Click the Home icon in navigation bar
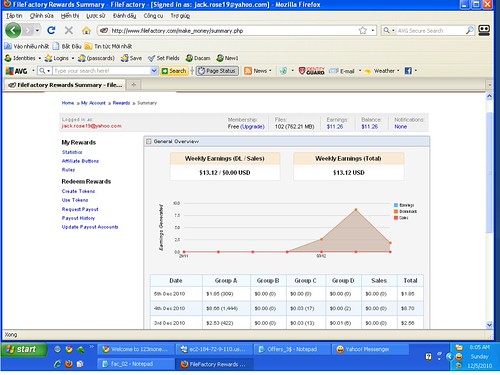The image size is (500, 375). point(86,31)
